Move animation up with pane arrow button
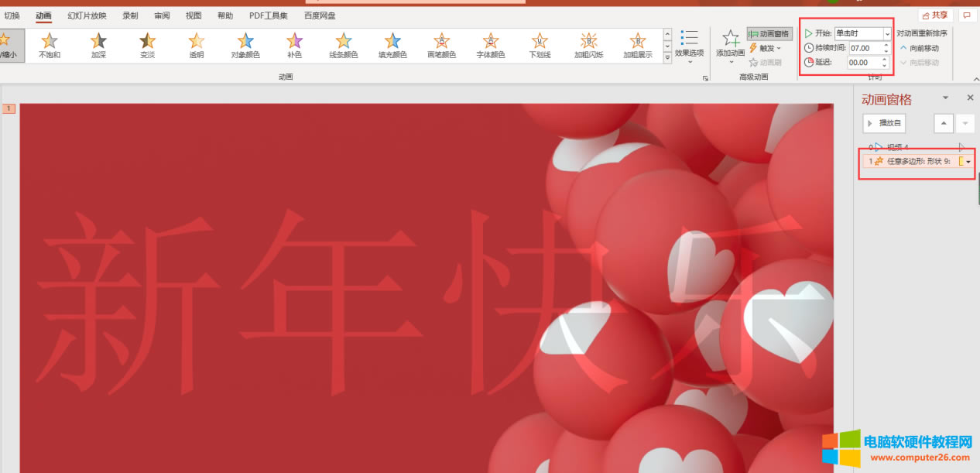Viewport: 980px width, 473px height. (x=944, y=123)
